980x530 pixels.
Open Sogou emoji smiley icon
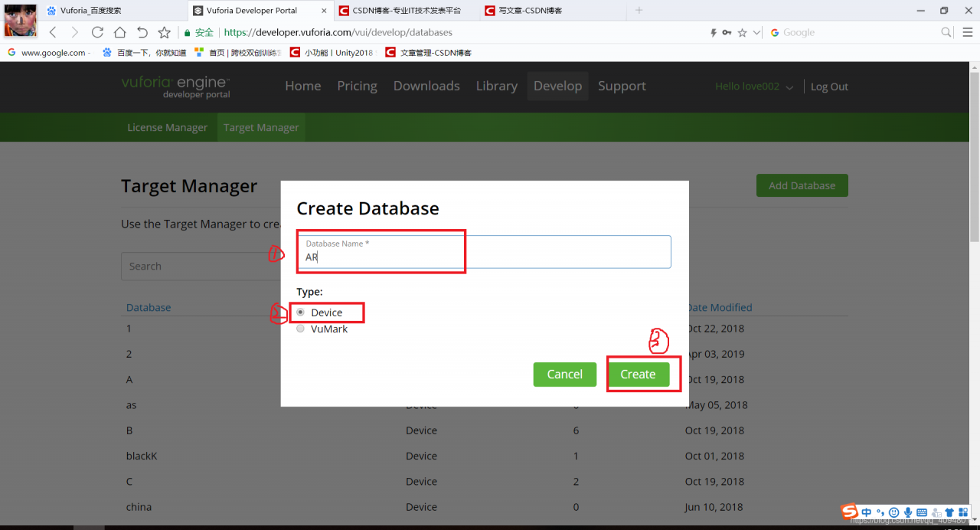point(893,512)
